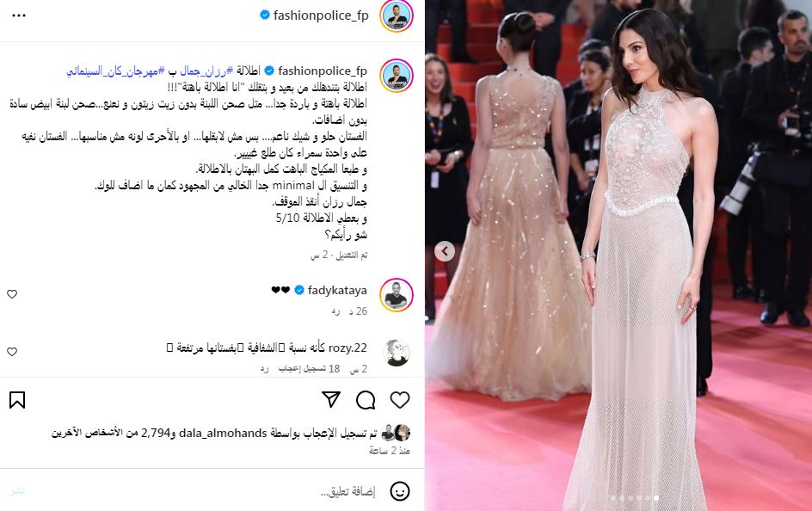The image size is (812, 511).
Task: Select carousel pagination dots
Action: coord(634,498)
